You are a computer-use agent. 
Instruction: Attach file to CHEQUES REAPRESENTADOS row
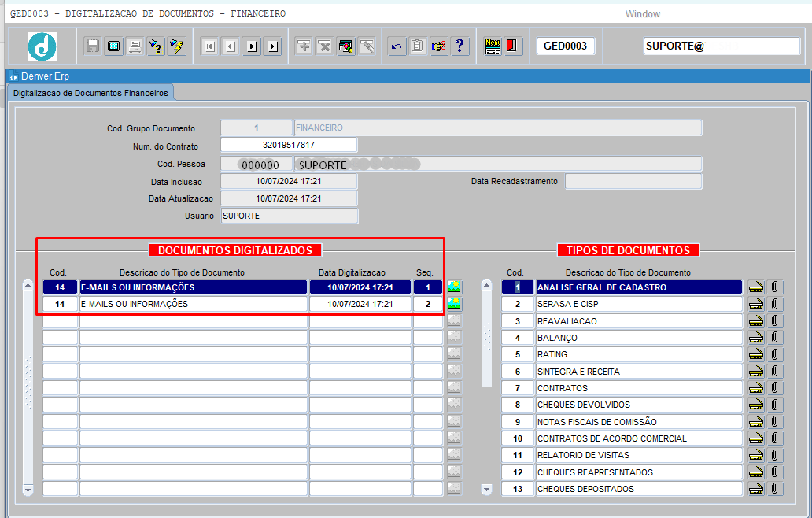click(775, 472)
